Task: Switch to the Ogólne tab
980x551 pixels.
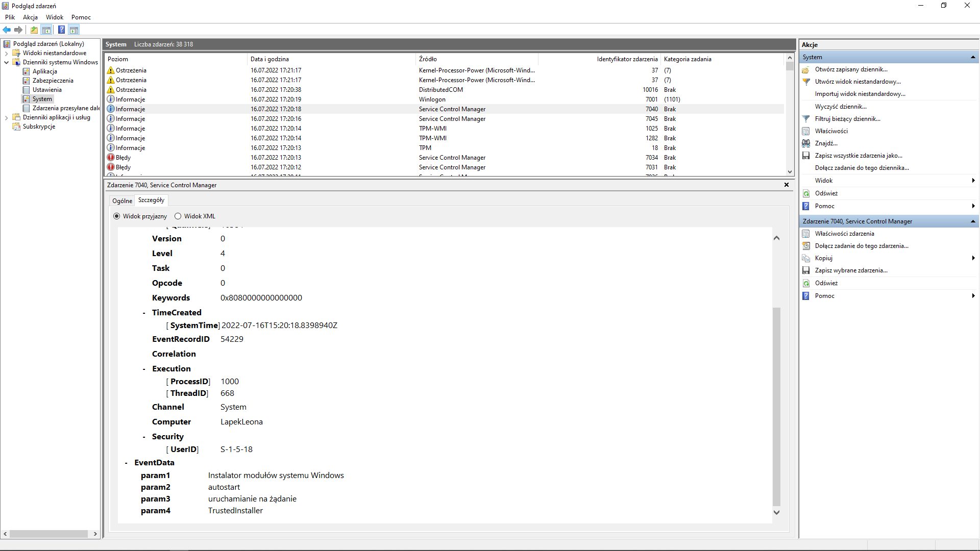Action: pyautogui.click(x=122, y=201)
